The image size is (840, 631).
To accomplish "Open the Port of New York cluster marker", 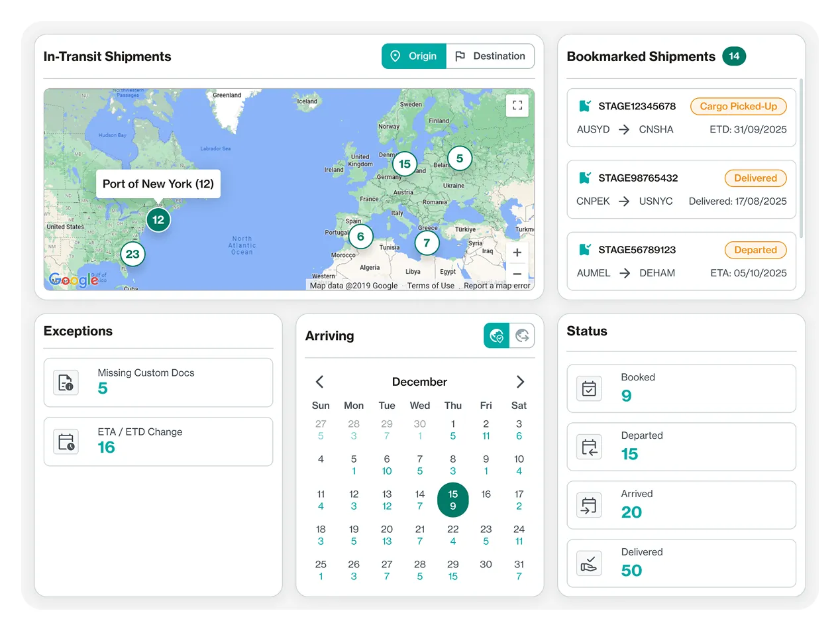I will tap(158, 220).
